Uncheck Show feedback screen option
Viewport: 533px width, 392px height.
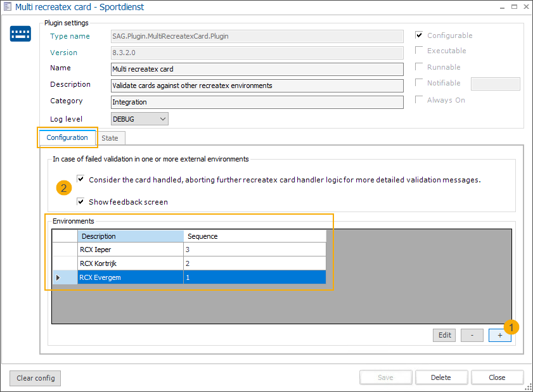(x=80, y=202)
